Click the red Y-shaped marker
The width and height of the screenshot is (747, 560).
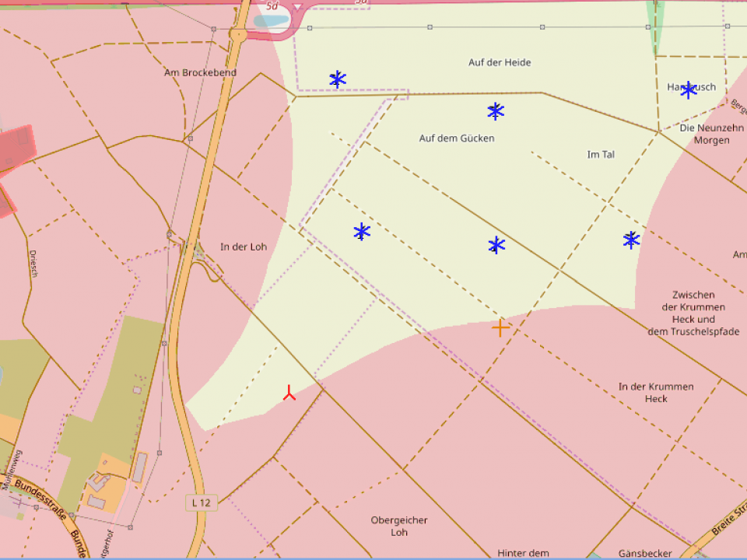point(289,394)
